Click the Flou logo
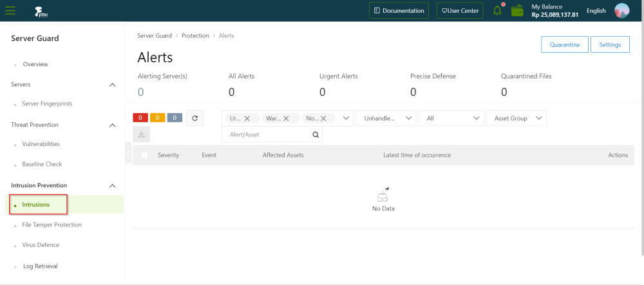The image size is (644, 285). coord(41,12)
